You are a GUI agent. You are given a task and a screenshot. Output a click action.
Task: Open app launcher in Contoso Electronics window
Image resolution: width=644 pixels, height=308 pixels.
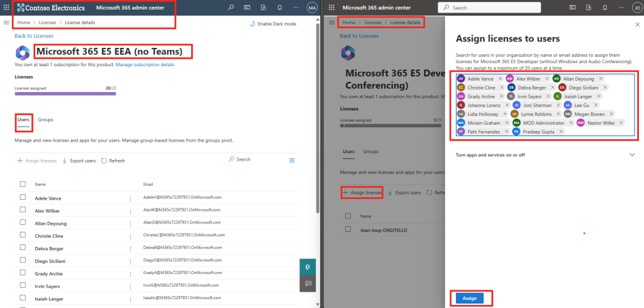click(x=6, y=8)
